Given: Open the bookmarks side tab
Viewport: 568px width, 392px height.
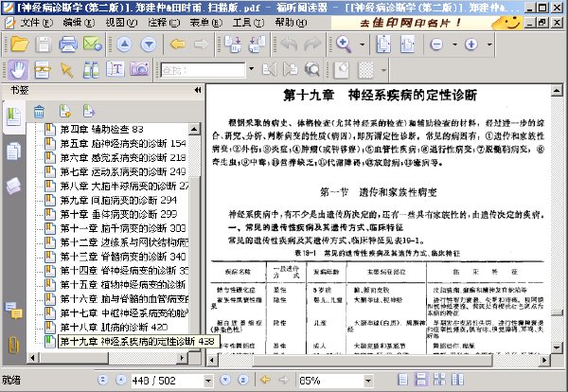Looking at the screenshot, I should click(14, 116).
